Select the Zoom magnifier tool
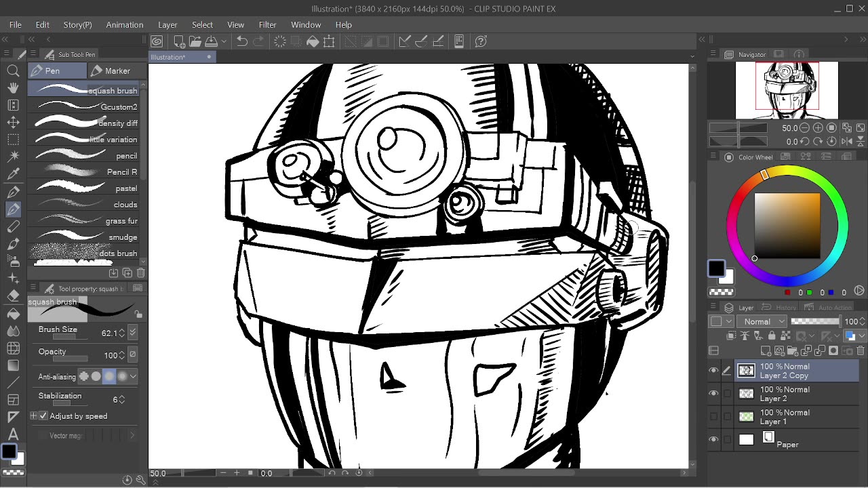868x488 pixels. click(x=13, y=70)
